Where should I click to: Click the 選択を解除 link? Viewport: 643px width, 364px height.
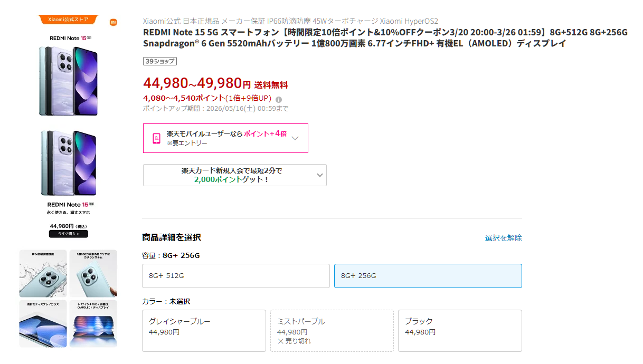503,238
